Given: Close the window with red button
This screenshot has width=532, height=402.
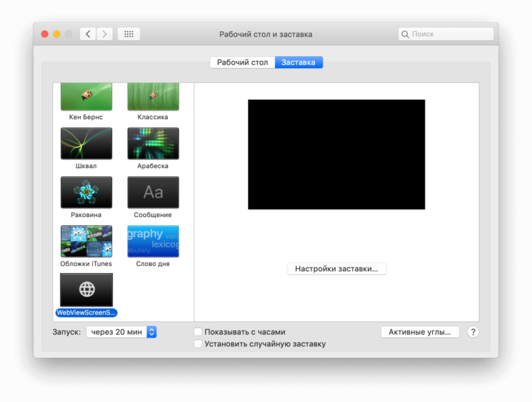Looking at the screenshot, I should 45,34.
